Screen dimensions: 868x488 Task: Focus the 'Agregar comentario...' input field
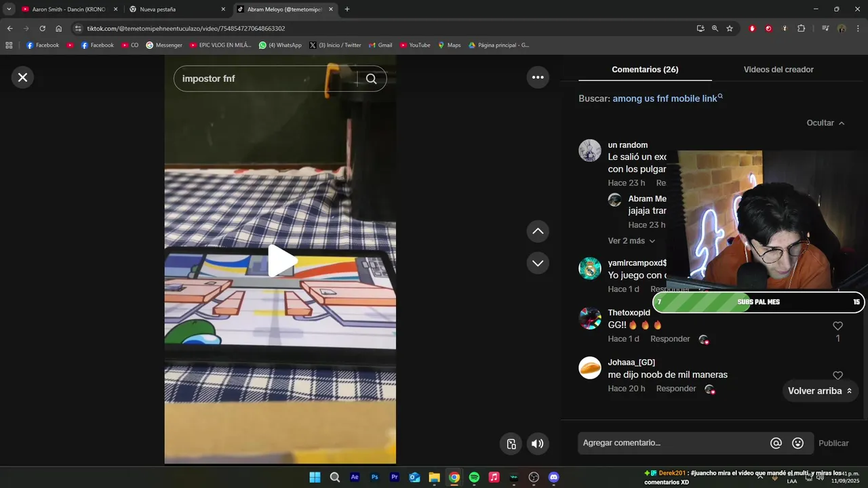click(671, 443)
